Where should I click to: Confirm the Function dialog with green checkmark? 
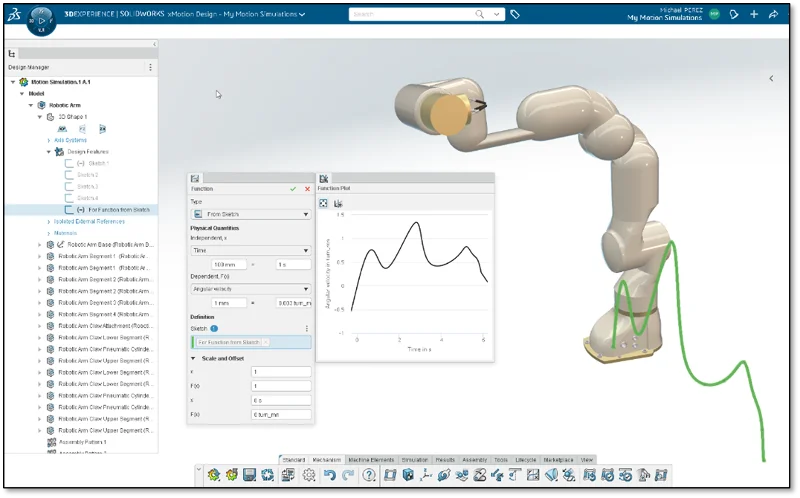[293, 188]
